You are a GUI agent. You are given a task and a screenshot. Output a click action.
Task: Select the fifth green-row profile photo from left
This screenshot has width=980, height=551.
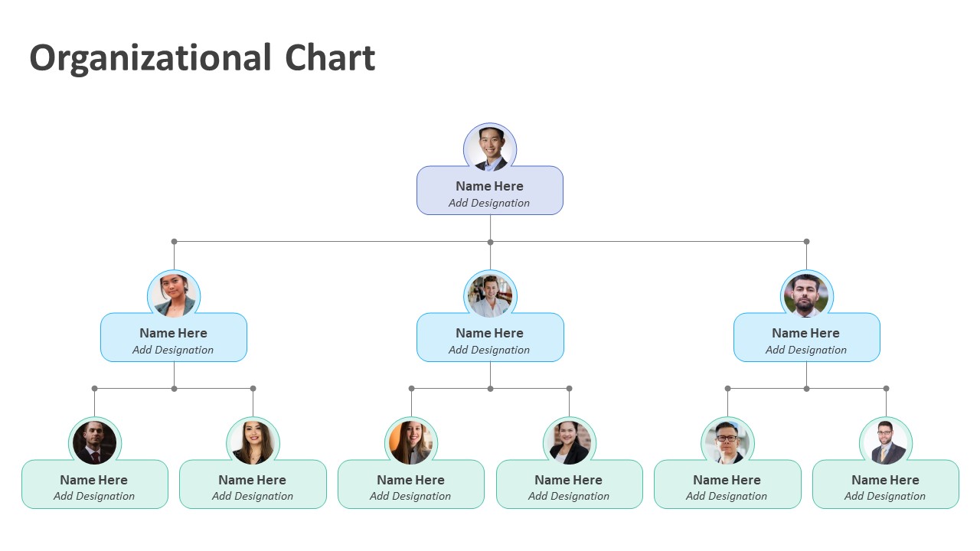(x=727, y=442)
